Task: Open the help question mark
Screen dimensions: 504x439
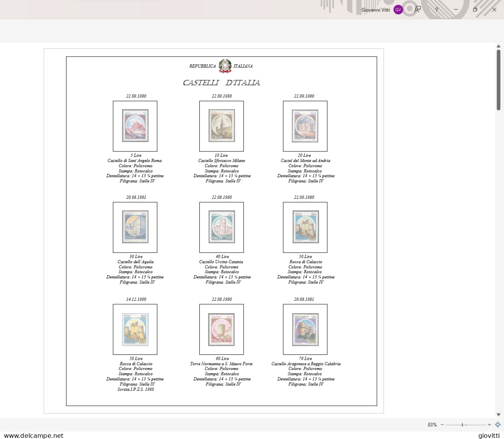Action: [437, 10]
